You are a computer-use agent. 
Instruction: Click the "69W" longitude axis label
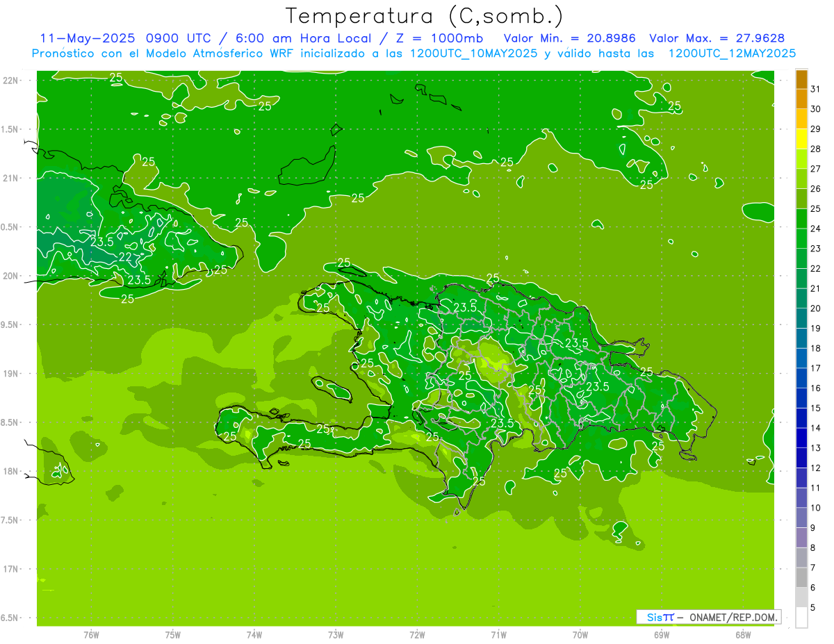662,635
